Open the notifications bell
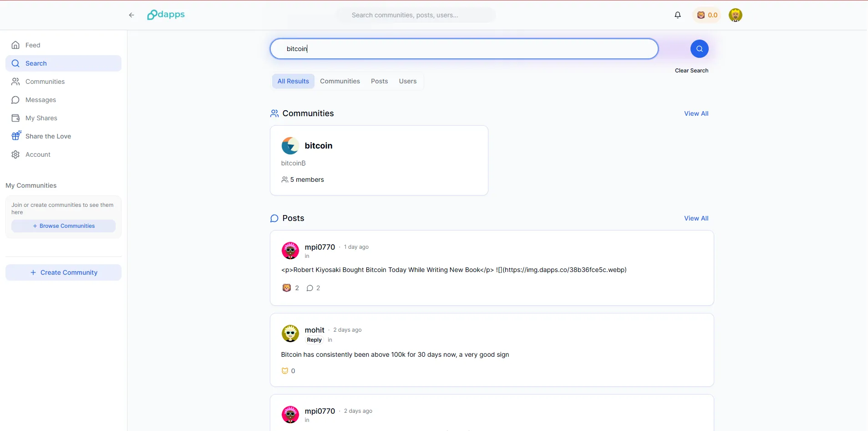The width and height of the screenshot is (868, 431). click(x=678, y=15)
